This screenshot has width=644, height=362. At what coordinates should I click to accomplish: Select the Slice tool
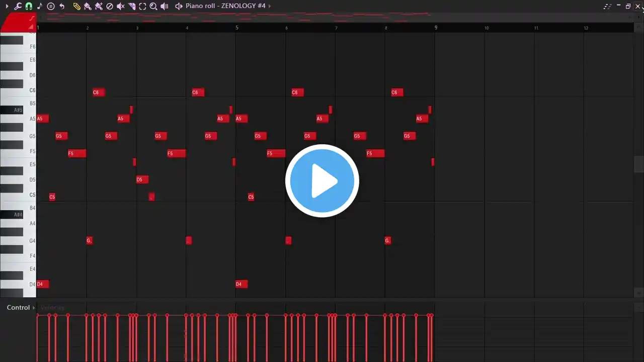[132, 6]
